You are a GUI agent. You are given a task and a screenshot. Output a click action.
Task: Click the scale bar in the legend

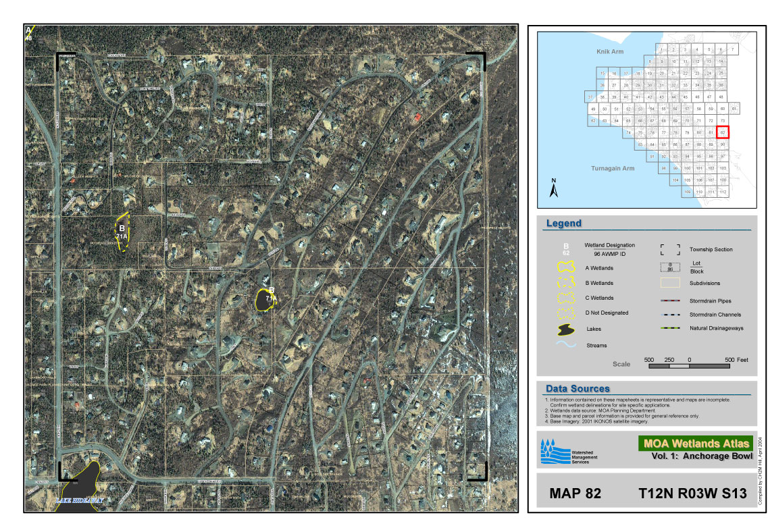[689, 365]
